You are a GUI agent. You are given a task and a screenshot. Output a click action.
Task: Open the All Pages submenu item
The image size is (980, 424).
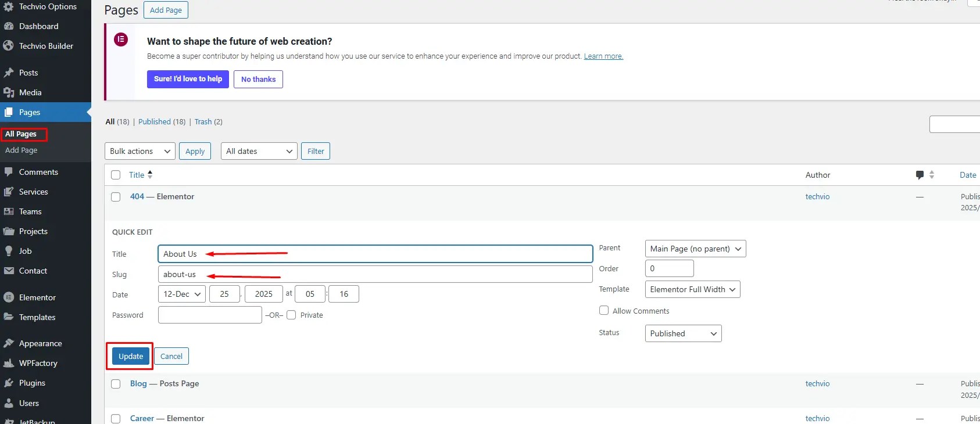21,134
